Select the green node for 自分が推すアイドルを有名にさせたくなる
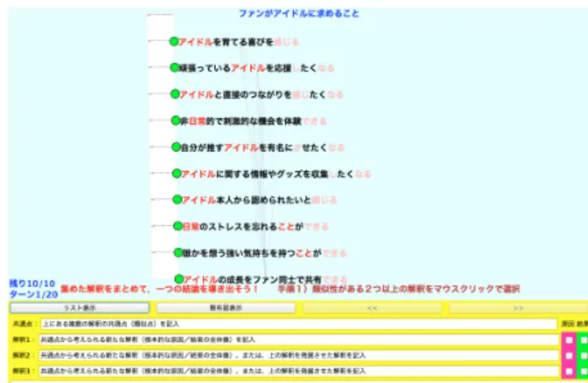The width and height of the screenshot is (588, 383). 177,147
